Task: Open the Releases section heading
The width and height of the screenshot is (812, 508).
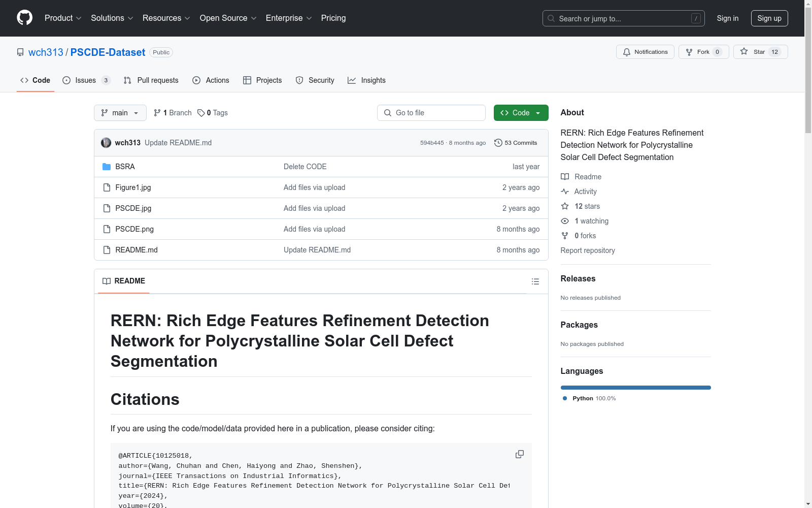Action: (x=578, y=278)
